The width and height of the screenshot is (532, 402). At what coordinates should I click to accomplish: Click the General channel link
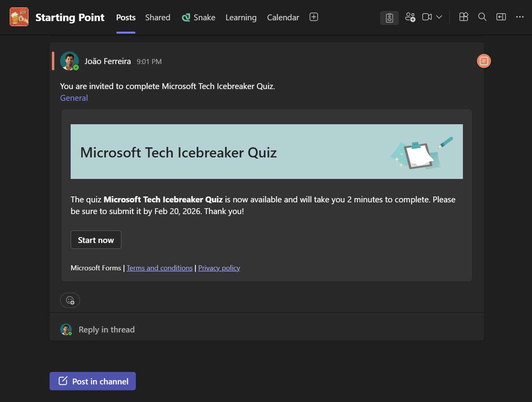pyautogui.click(x=73, y=98)
